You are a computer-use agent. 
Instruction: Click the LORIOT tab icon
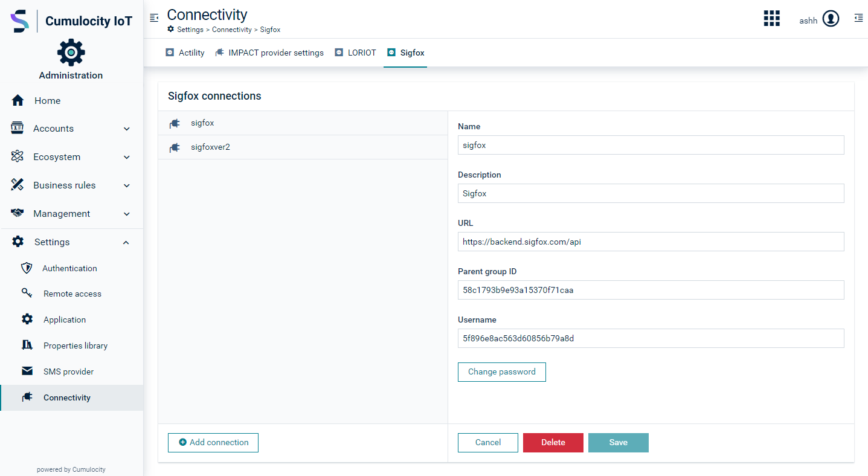tap(339, 53)
